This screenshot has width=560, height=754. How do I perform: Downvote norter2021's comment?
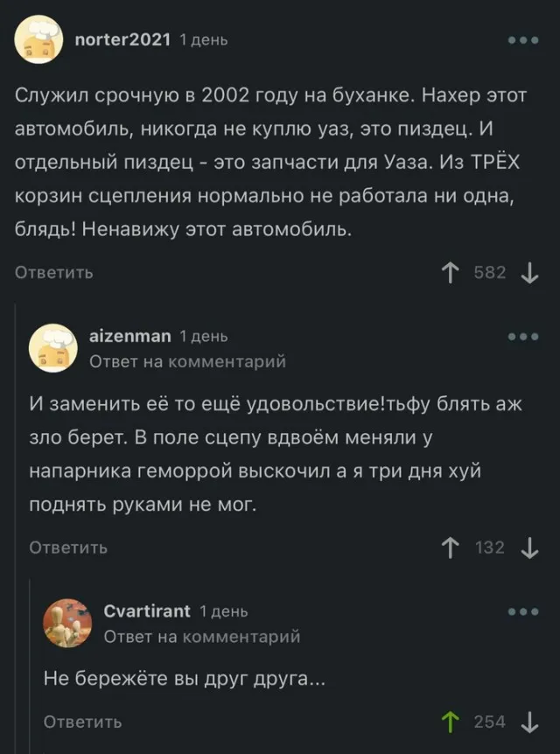529,273
